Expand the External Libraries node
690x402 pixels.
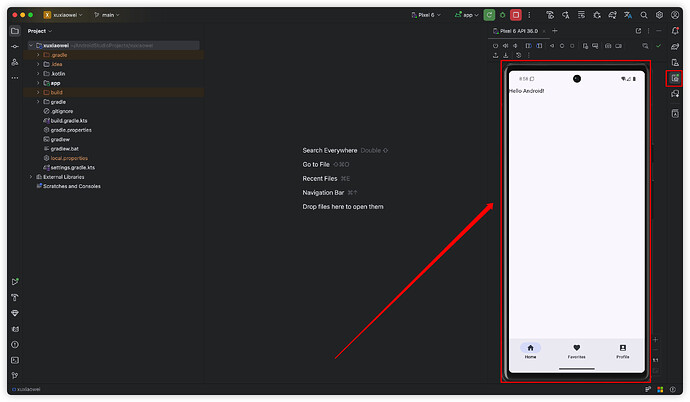click(x=30, y=176)
